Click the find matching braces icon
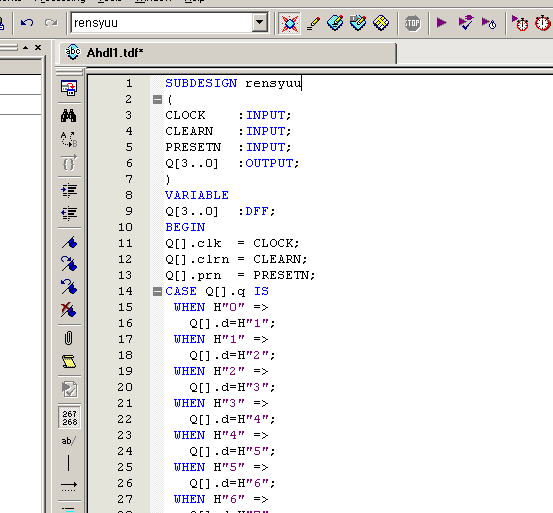This screenshot has height=513, width=553. [69, 163]
